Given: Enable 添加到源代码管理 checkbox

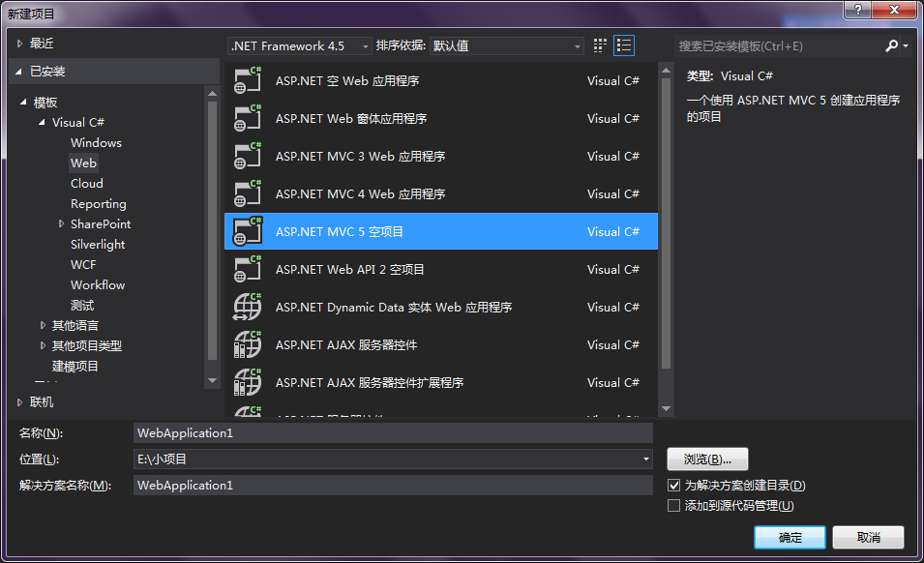Looking at the screenshot, I should [673, 506].
